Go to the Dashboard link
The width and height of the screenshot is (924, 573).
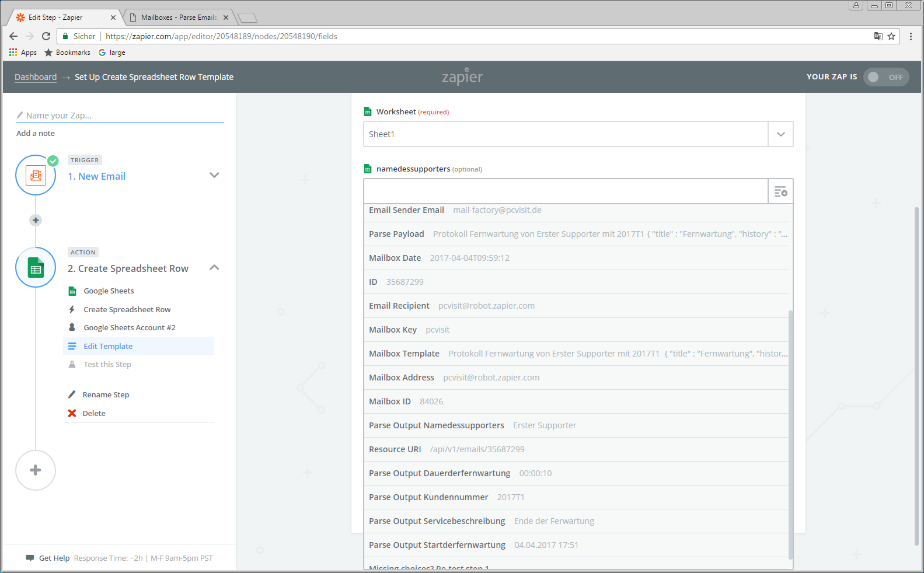pyautogui.click(x=36, y=77)
